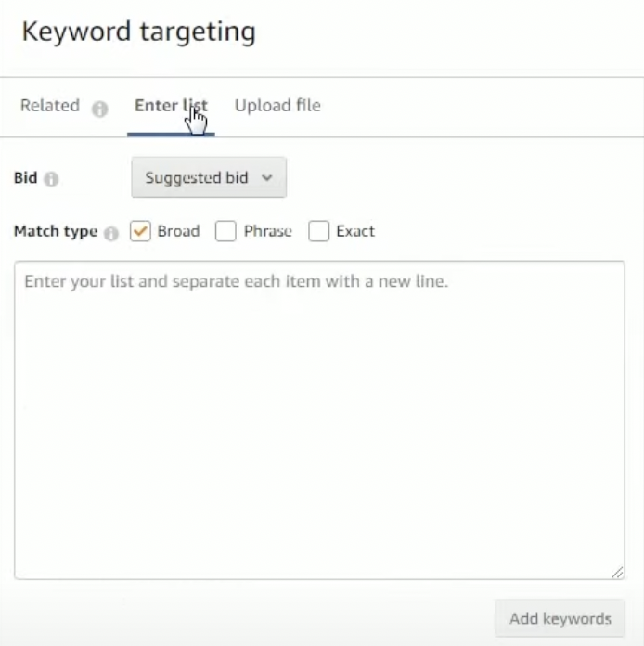
Task: Click the word Phrase label text
Action: 267,232
